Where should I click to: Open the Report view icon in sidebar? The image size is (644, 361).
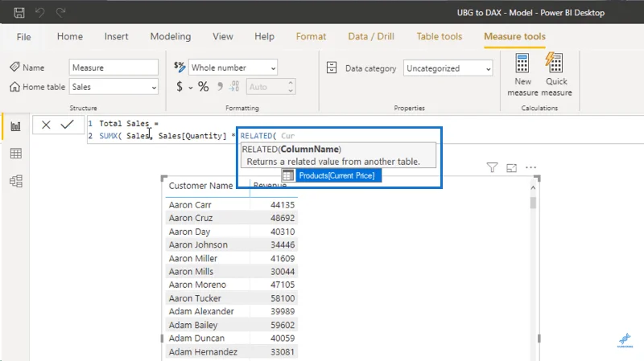coord(15,126)
